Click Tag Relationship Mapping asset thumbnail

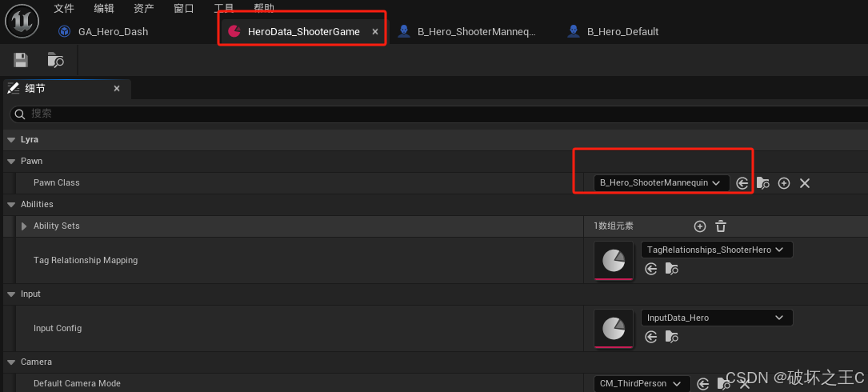614,260
